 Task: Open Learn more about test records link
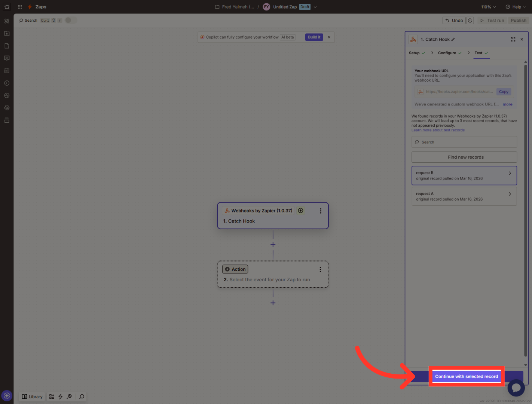point(438,130)
